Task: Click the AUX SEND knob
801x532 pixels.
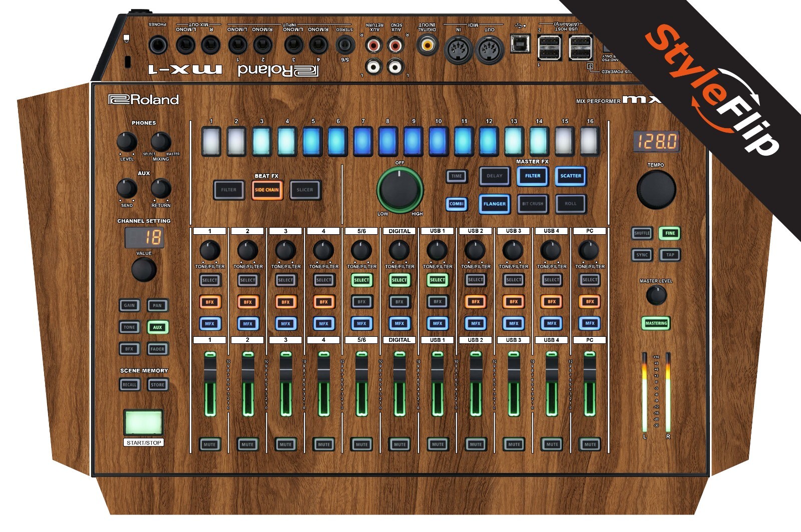Action: pyautogui.click(x=127, y=189)
